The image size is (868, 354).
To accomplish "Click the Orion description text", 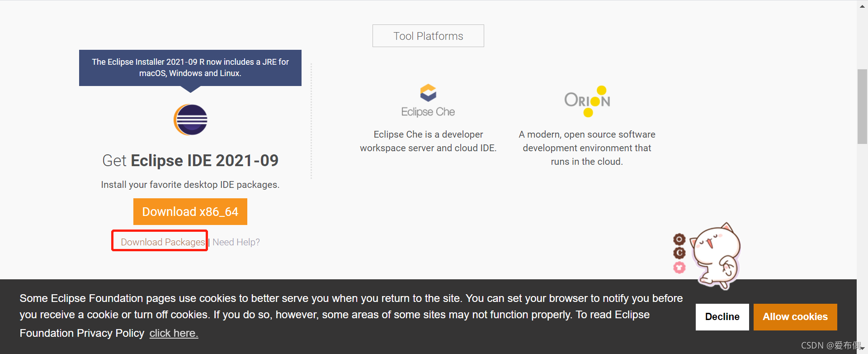I will coord(587,148).
